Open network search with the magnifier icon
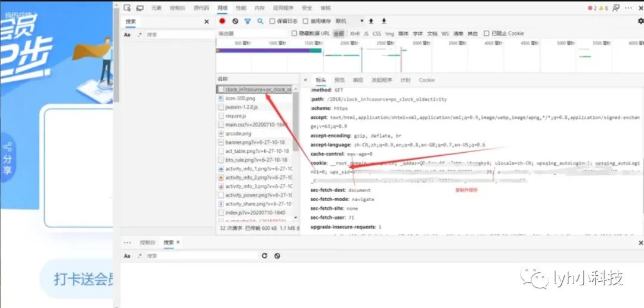The height and width of the screenshot is (308, 644). 260,21
